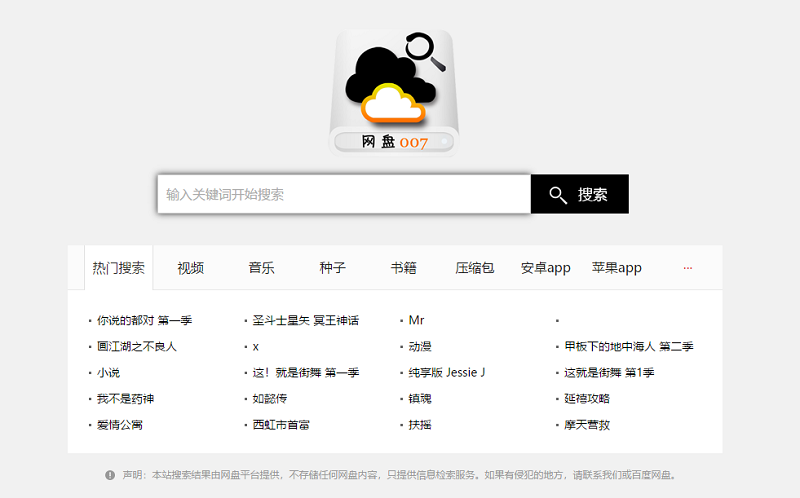Viewport: 800px width, 498px height.
Task: Click the single x hot search
Action: tap(256, 347)
